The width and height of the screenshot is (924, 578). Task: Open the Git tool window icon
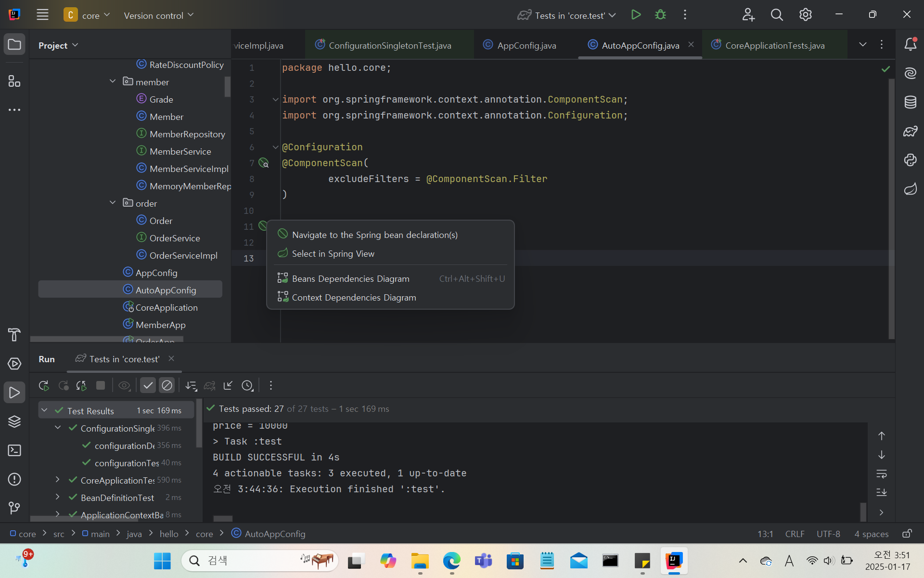click(14, 508)
